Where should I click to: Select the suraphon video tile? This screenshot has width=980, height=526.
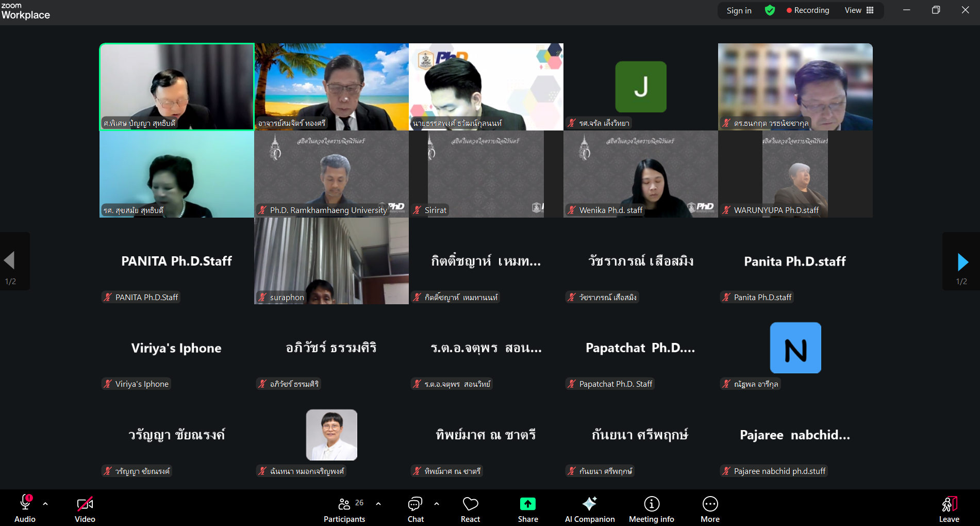click(331, 261)
